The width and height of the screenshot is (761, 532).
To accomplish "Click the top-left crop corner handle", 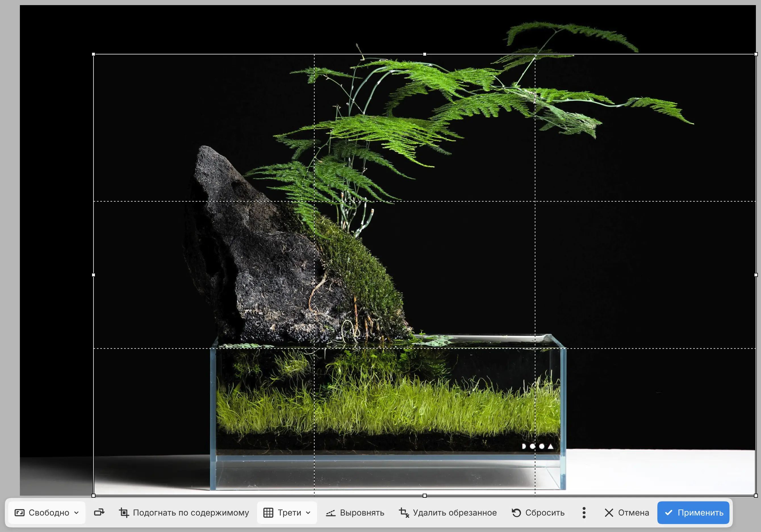I will (93, 54).
